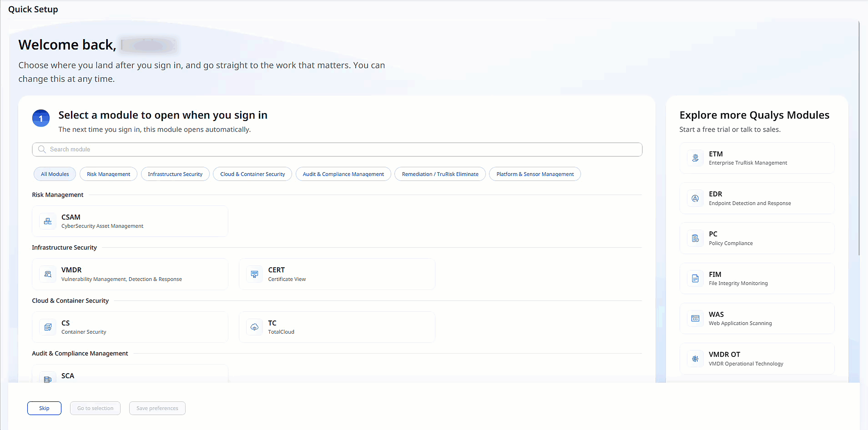Viewport: 868px width, 430px height.
Task: Focus the Search module field
Action: pyautogui.click(x=337, y=150)
